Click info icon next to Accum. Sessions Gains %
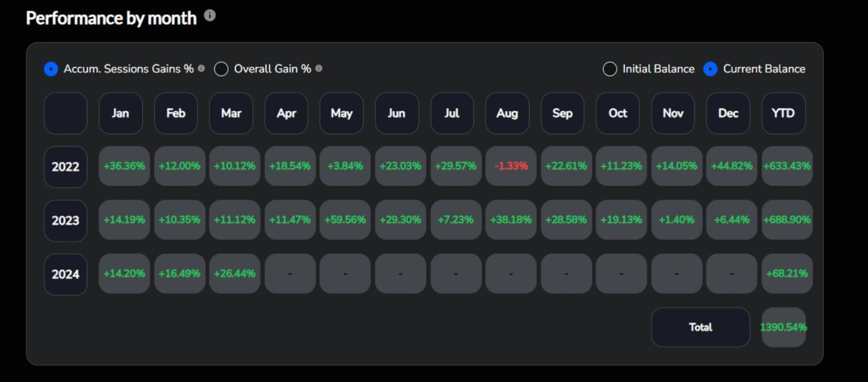The height and width of the screenshot is (382, 868). pyautogui.click(x=201, y=69)
